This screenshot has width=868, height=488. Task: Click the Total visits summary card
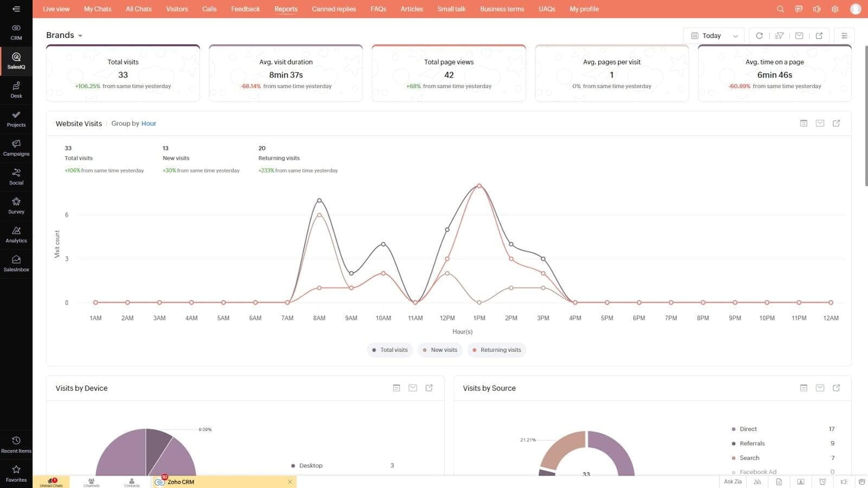coord(123,73)
